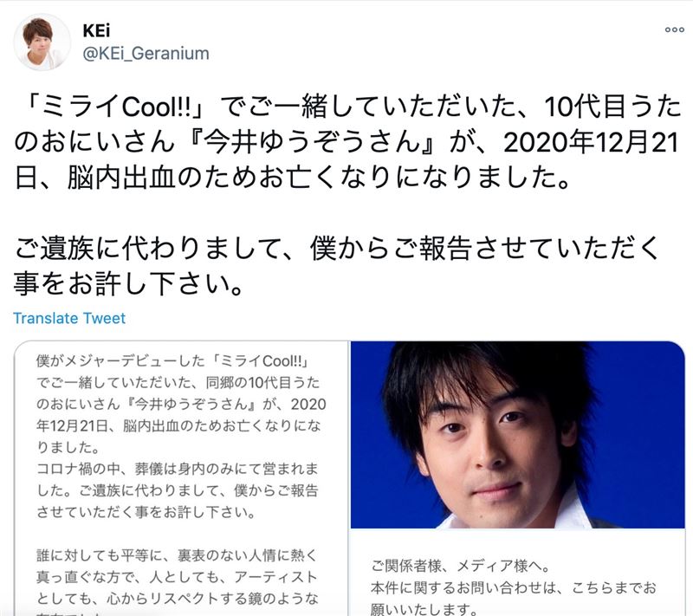Select the コロナ禍の中 paragraph in left image
The width and height of the screenshot is (693, 616).
pyautogui.click(x=177, y=490)
